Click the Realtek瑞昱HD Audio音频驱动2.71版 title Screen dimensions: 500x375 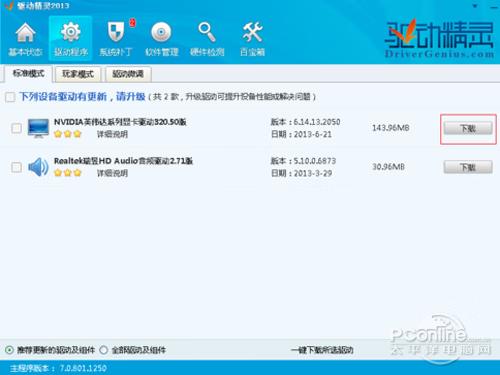(x=123, y=161)
